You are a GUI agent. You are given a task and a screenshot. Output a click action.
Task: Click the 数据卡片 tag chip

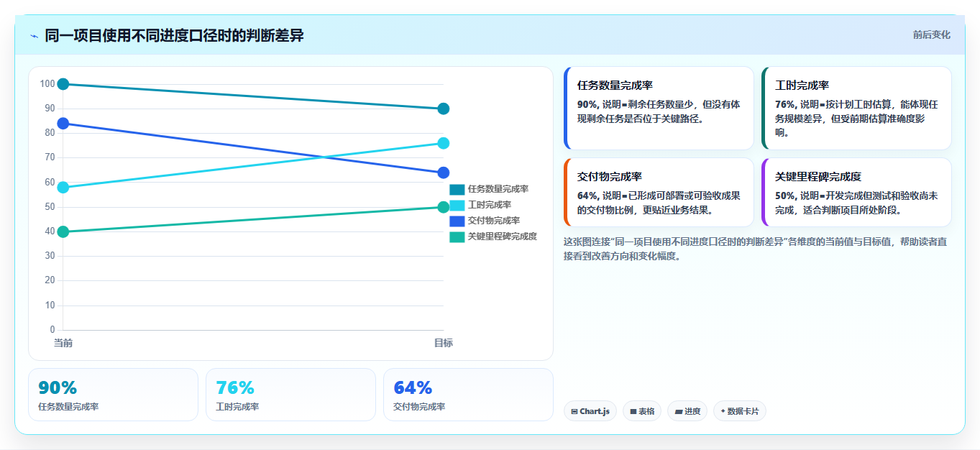[740, 411]
